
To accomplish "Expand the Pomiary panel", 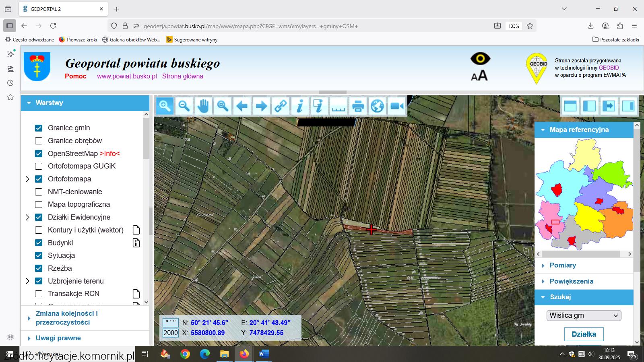I will coord(563,265).
